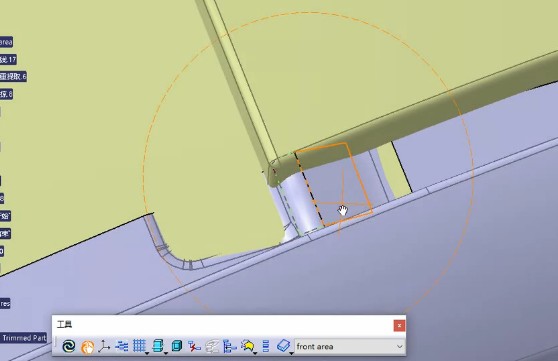Click the red lightning datum icon
The image size is (558, 361).
coord(194,346)
